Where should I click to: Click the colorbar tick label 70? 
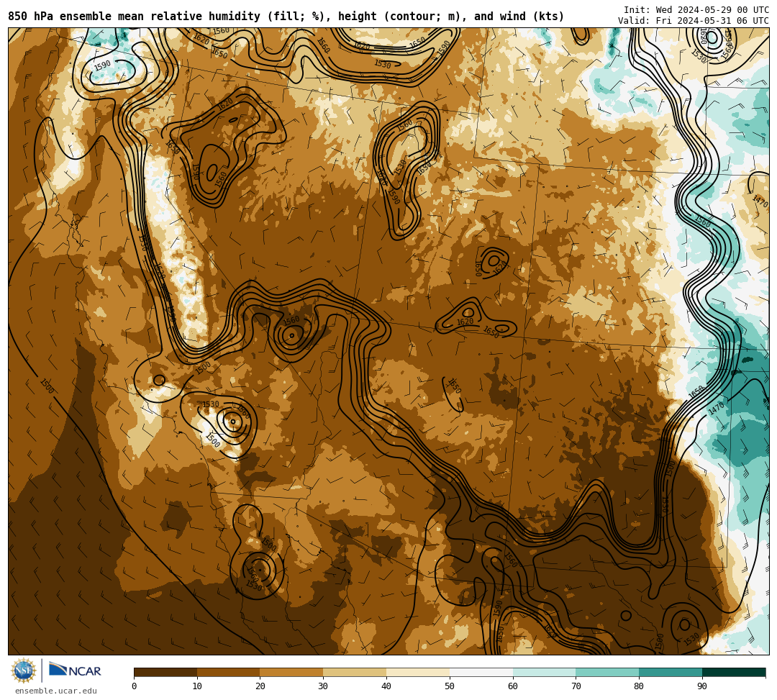click(576, 686)
